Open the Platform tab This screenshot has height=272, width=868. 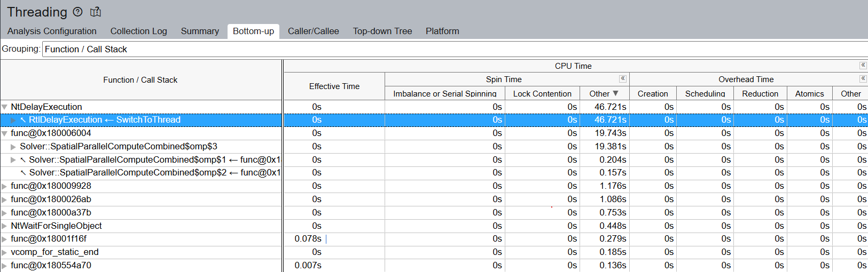442,31
